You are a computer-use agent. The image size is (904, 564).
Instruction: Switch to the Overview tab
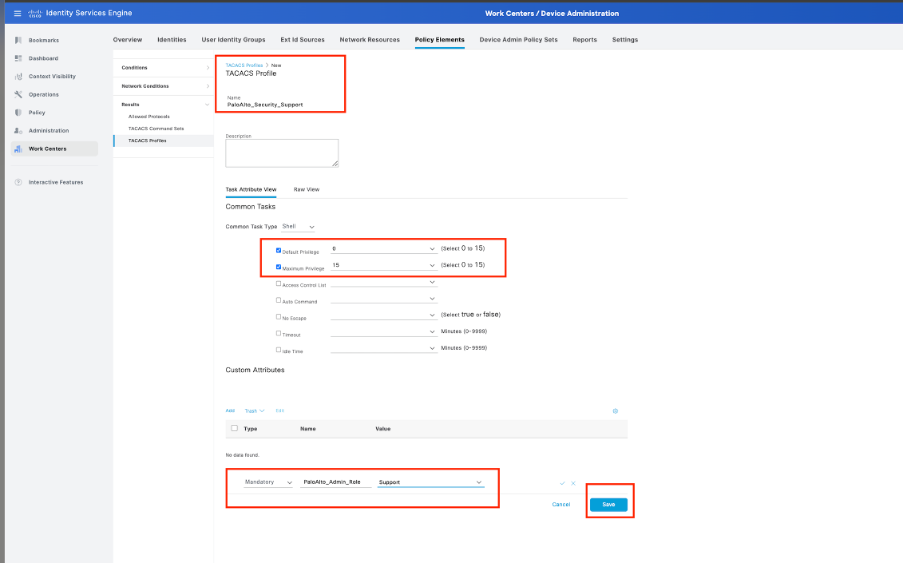127,40
